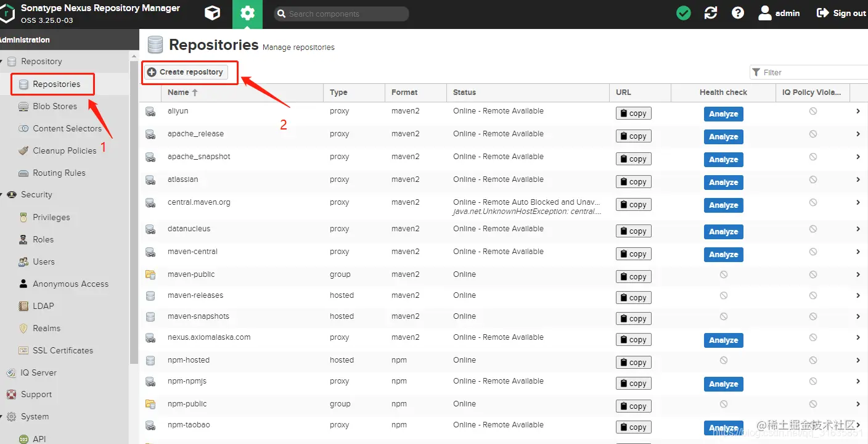Click the API icon in sidebar
868x444 pixels.
pyautogui.click(x=23, y=439)
